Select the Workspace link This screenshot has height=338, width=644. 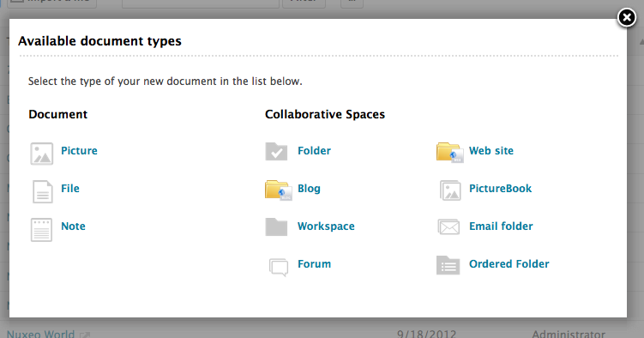point(326,226)
